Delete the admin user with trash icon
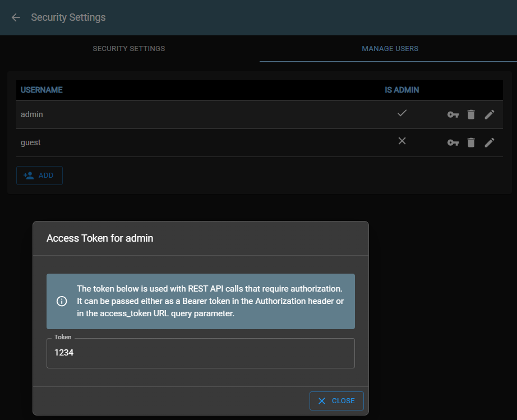The width and height of the screenshot is (517, 420). 471,114
